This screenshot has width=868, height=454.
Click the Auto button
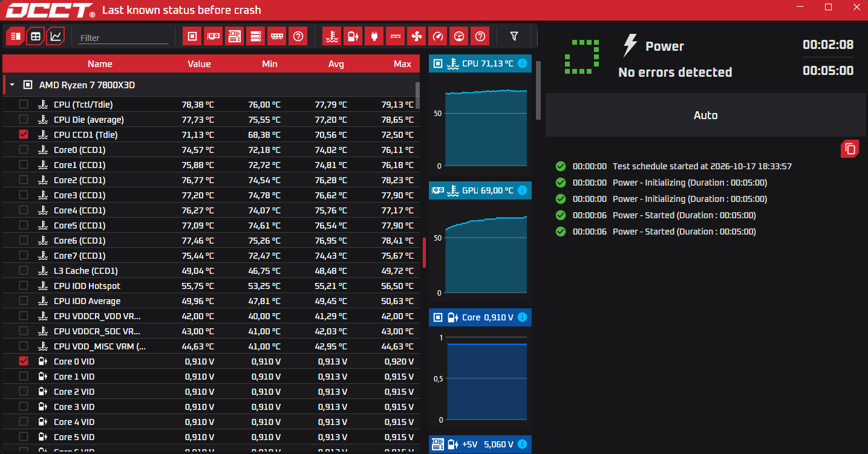point(705,115)
